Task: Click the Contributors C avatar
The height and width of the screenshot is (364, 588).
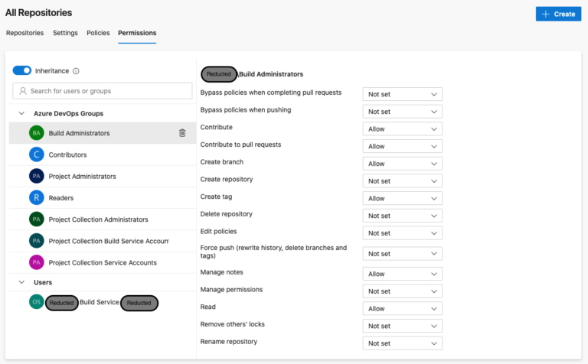Action: point(37,154)
